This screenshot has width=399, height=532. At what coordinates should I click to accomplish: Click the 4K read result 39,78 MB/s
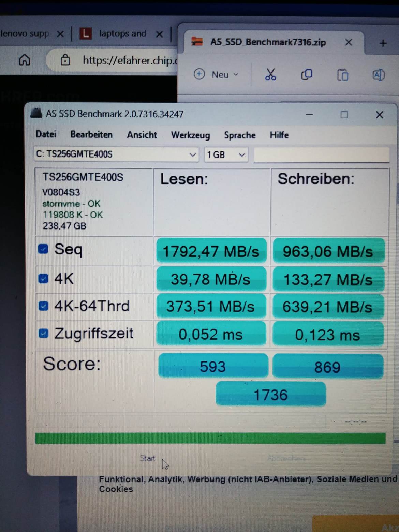pos(211,279)
